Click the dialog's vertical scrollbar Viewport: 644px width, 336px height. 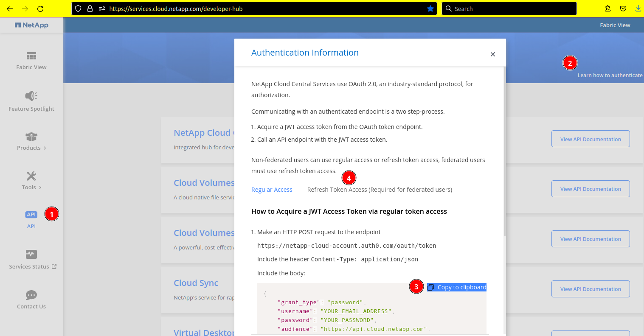pos(505,151)
